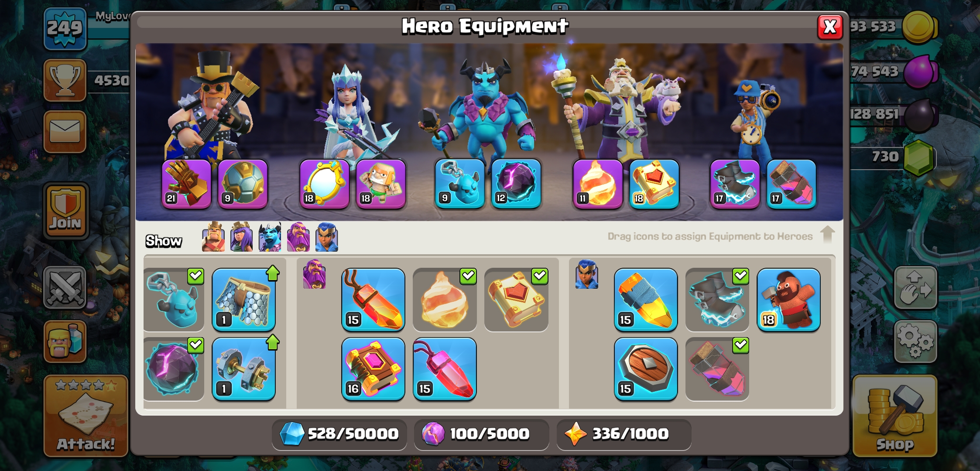Close the Hero Equipment window
This screenshot has height=471, width=980.
point(830,27)
